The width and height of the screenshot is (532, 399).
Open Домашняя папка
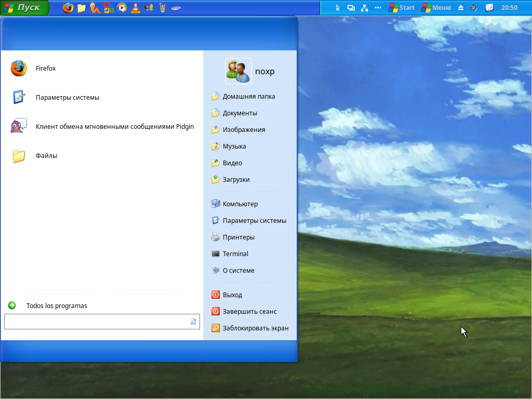pyautogui.click(x=250, y=97)
